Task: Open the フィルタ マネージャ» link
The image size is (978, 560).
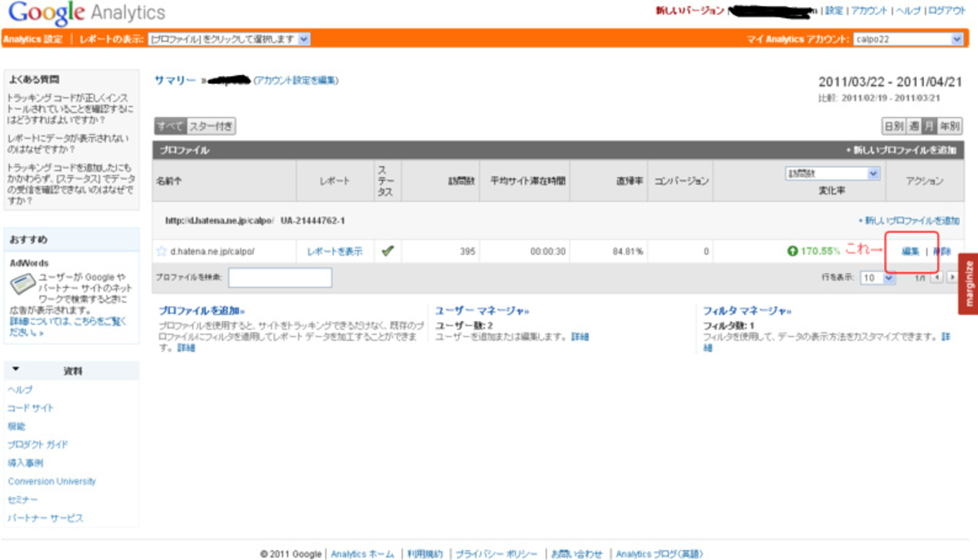Action: point(747,310)
